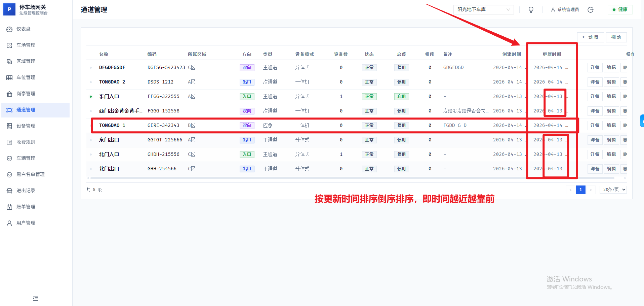The height and width of the screenshot is (306, 644).
Task: Click the logout icon in top bar
Action: [591, 10]
